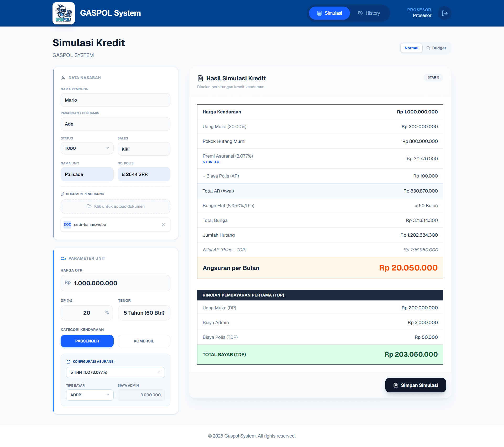Open the Status TODO dropdown
This screenshot has height=447, width=504.
tap(87, 148)
